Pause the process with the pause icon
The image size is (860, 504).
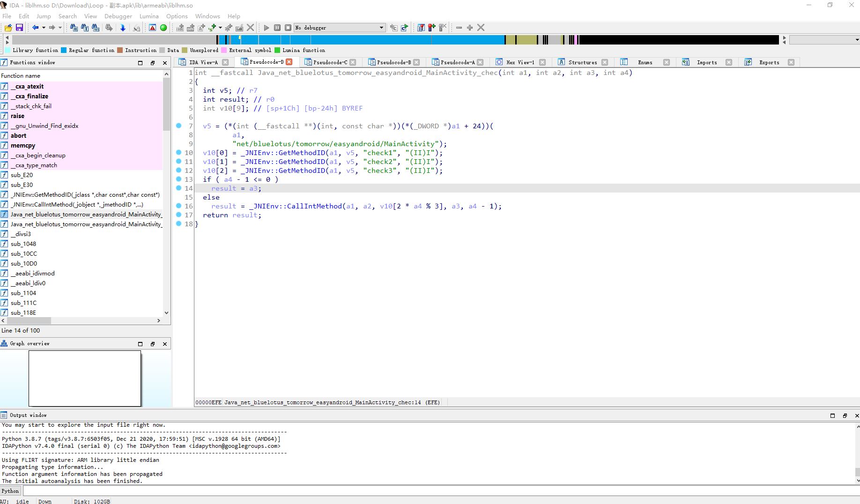pyautogui.click(x=277, y=28)
